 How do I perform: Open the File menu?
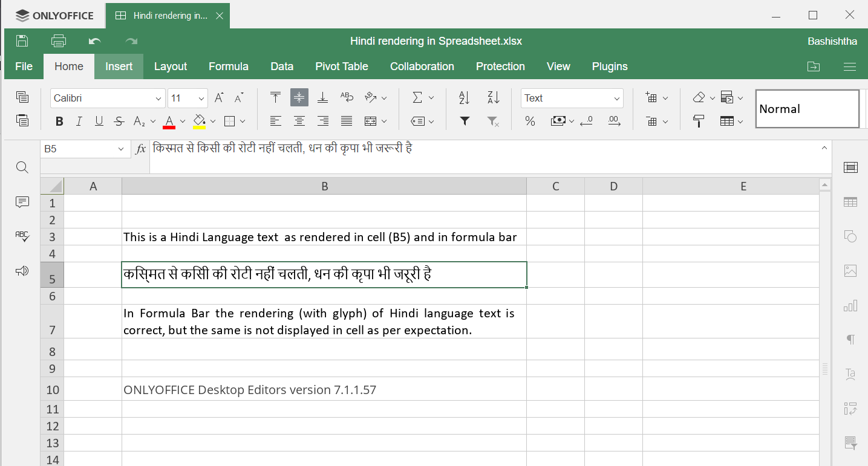[x=24, y=66]
